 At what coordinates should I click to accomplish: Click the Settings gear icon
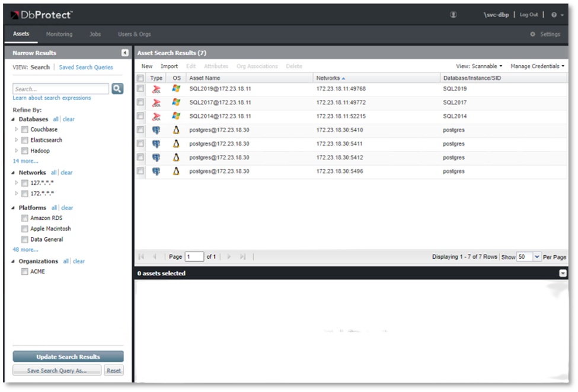click(533, 34)
